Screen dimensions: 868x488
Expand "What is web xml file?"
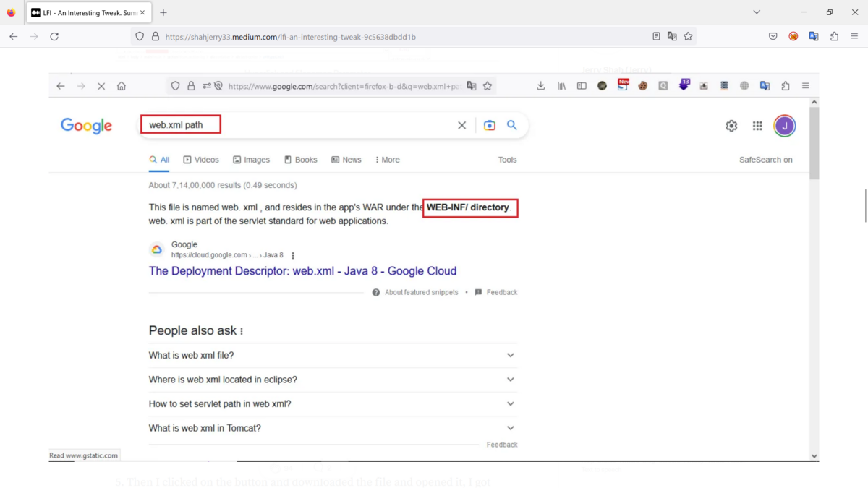333,356
